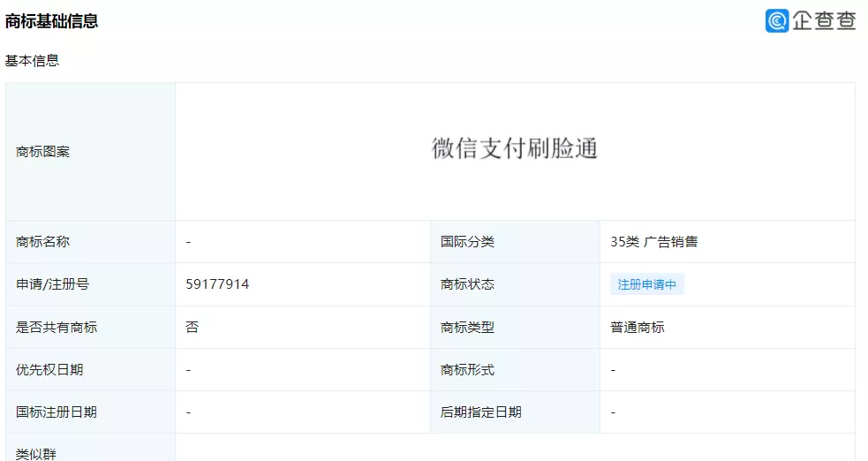This screenshot has width=868, height=461.
Task: Click the 后期指定日期 label
Action: (x=481, y=412)
